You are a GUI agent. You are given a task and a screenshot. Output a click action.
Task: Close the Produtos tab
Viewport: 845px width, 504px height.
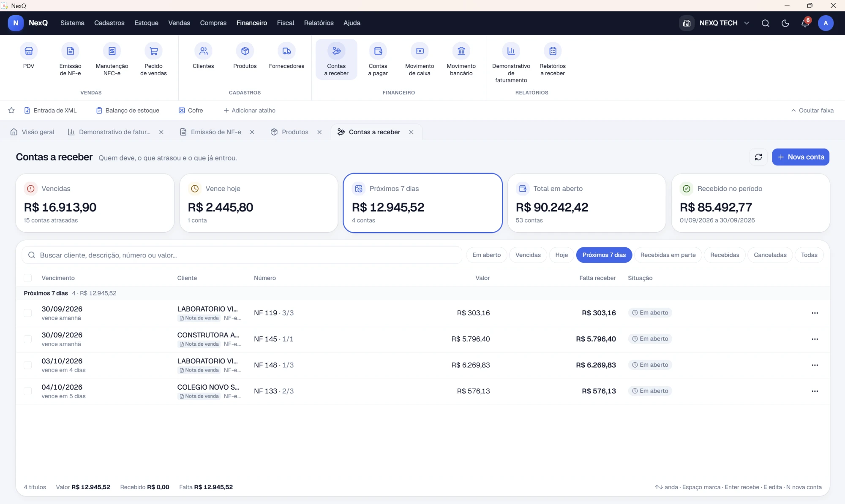point(319,132)
